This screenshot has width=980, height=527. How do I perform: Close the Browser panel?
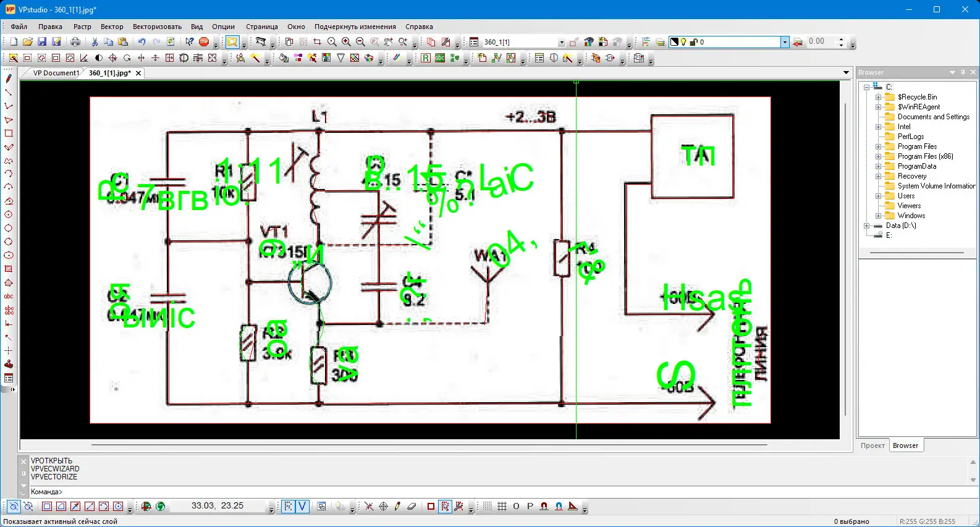tap(973, 72)
